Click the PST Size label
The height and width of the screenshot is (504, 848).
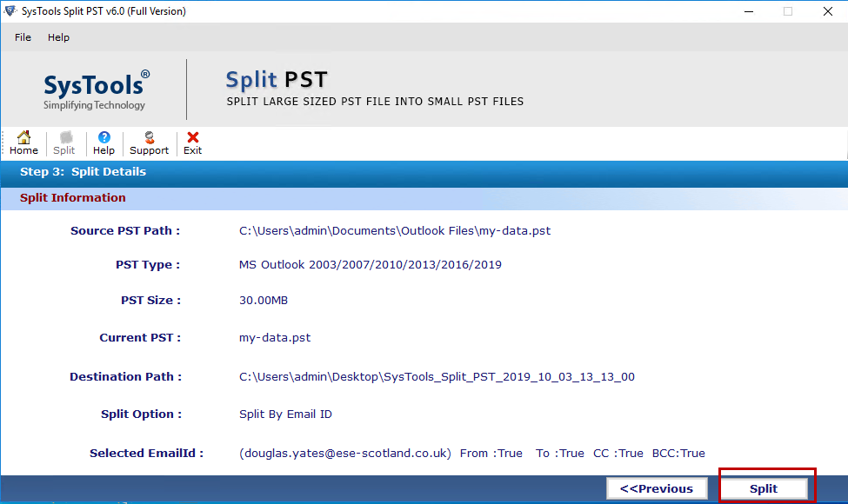(x=150, y=301)
